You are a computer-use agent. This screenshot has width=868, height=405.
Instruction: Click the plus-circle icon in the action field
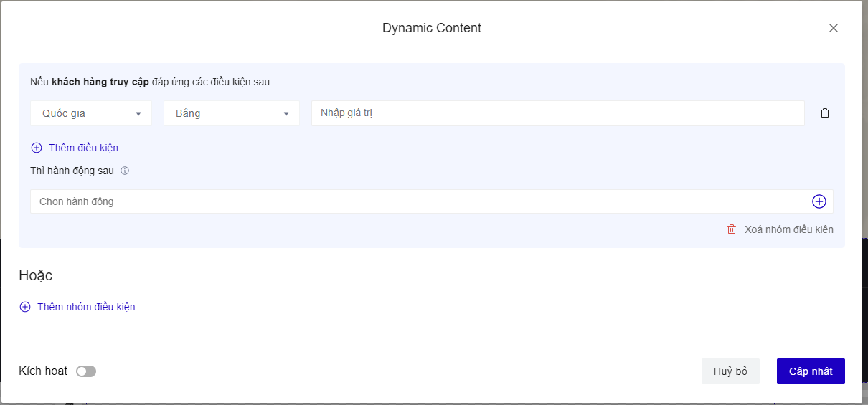pyautogui.click(x=819, y=201)
